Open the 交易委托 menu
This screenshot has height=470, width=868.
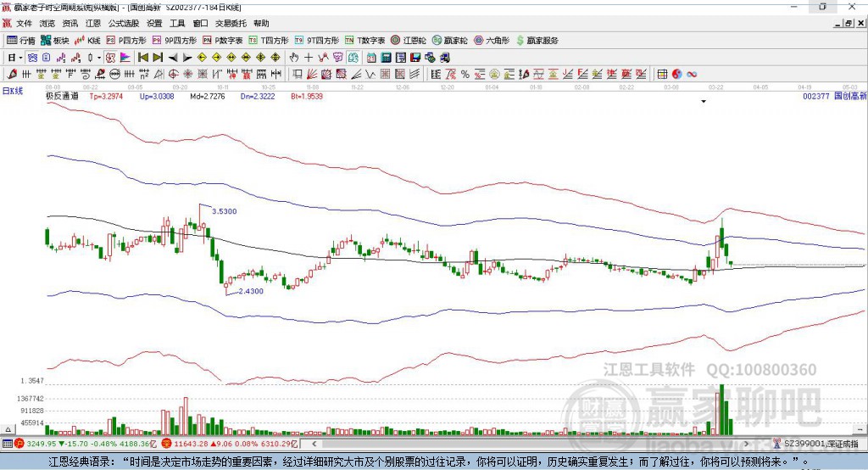(x=231, y=23)
